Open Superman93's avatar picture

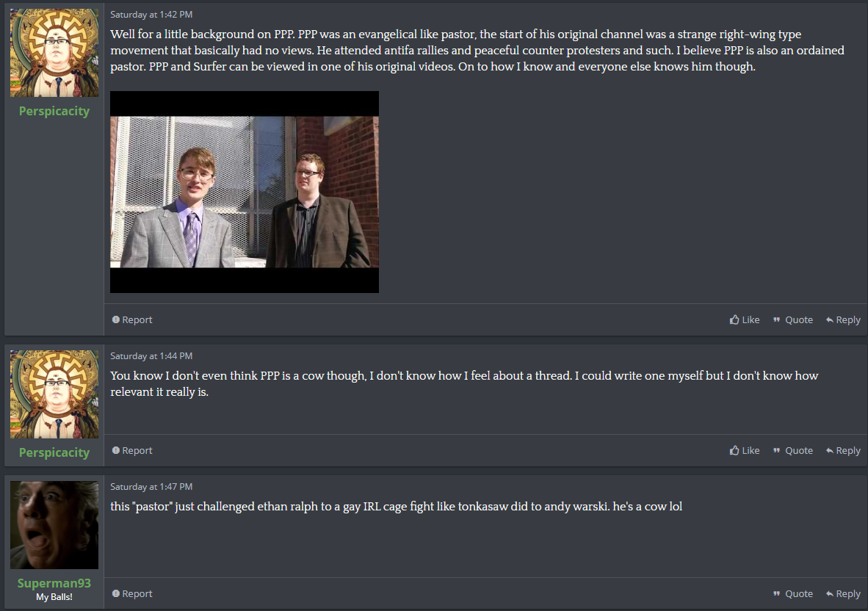[x=54, y=524]
